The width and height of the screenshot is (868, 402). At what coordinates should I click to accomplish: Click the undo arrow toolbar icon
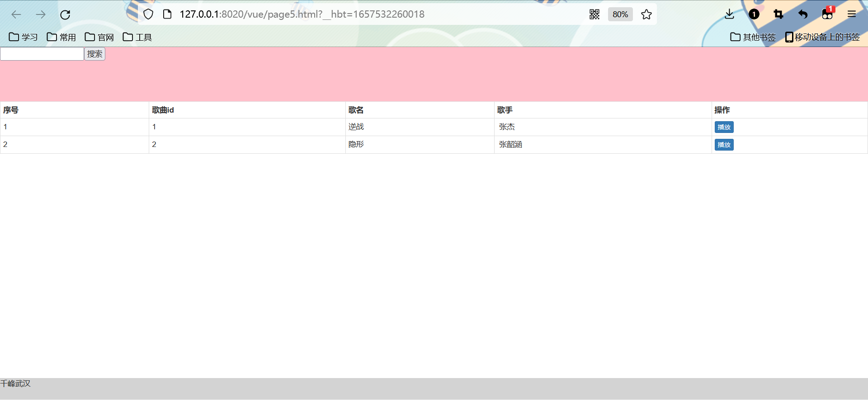[803, 14]
